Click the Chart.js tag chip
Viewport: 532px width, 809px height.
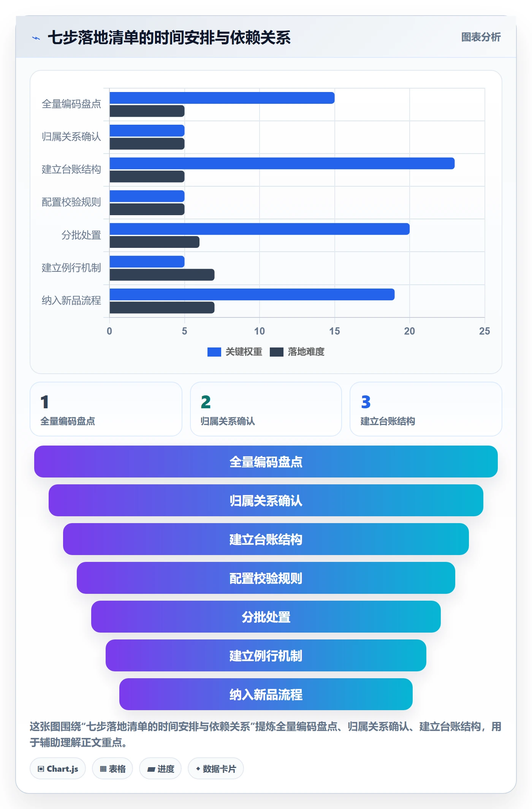coord(58,769)
